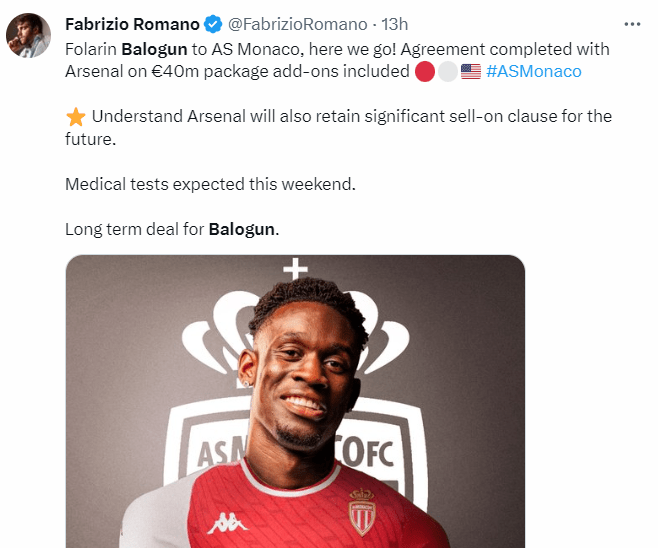Open the tweet via the 13h timestamp
The height and width of the screenshot is (548, 658).
click(x=395, y=24)
